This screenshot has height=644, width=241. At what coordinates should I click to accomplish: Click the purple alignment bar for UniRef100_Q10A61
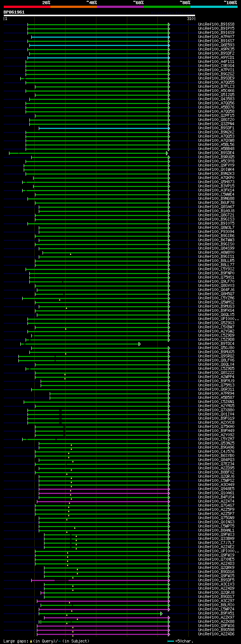pyautogui.click(x=104, y=493)
